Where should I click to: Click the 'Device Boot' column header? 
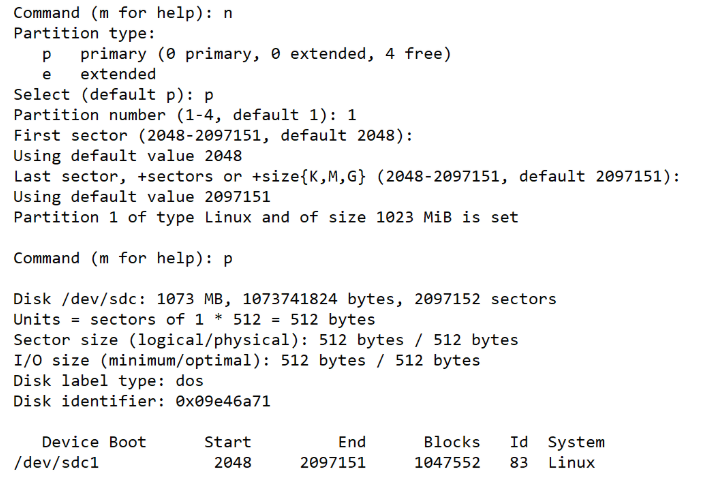(x=93, y=442)
